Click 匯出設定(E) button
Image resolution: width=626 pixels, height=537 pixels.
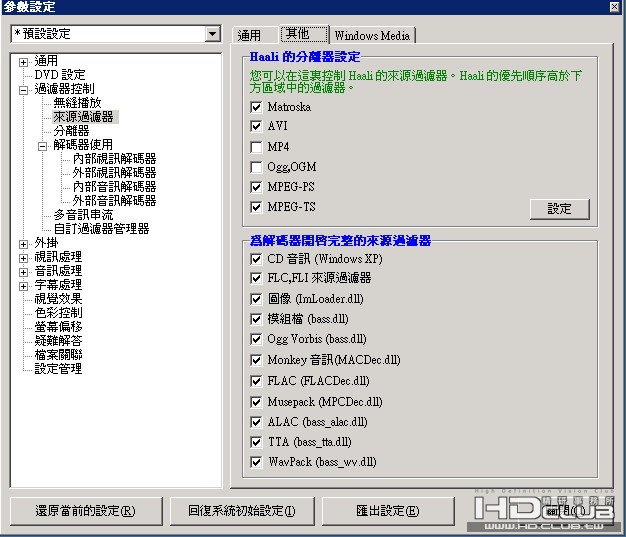[x=388, y=511]
